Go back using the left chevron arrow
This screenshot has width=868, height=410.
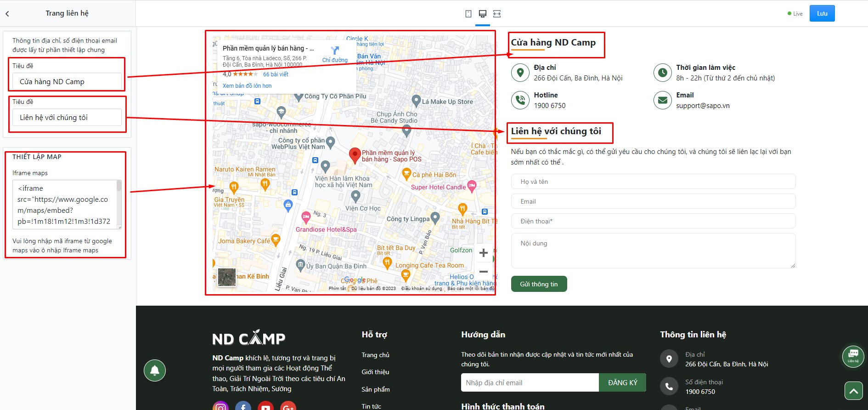click(x=7, y=14)
